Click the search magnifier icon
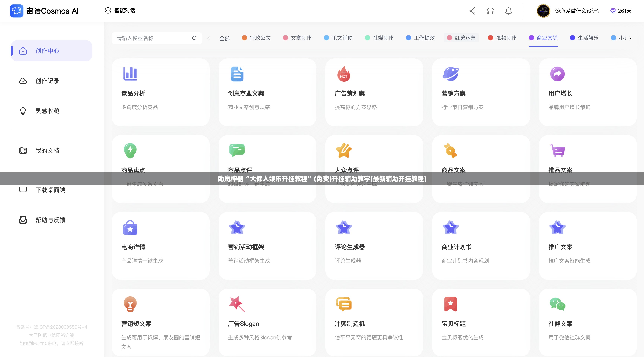Screen dimensions: 644x357 pyautogui.click(x=194, y=38)
